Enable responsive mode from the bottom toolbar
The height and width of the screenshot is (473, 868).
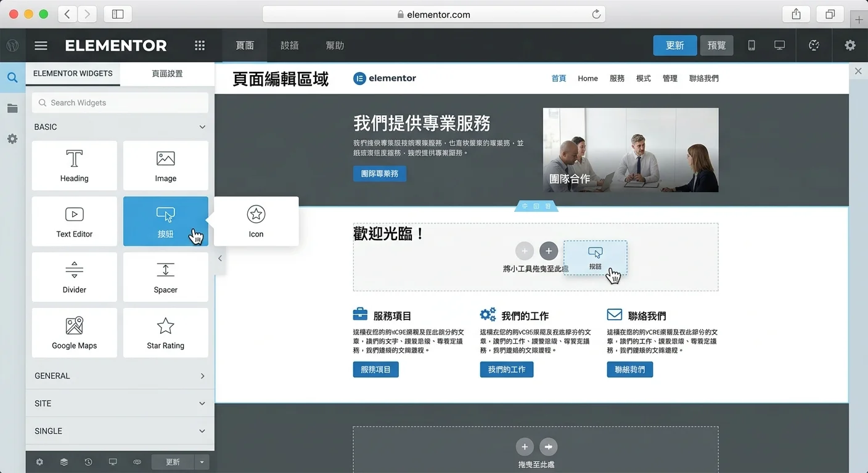click(113, 461)
